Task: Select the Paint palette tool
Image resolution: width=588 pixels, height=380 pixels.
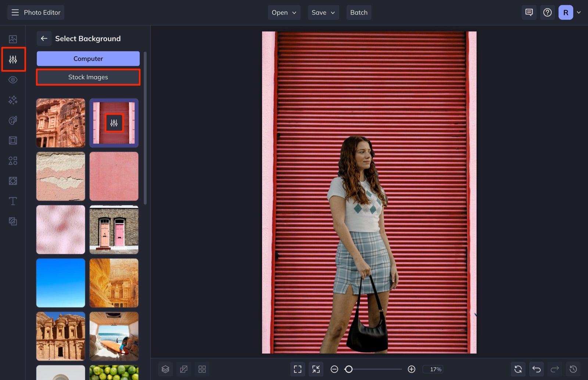Action: (13, 120)
